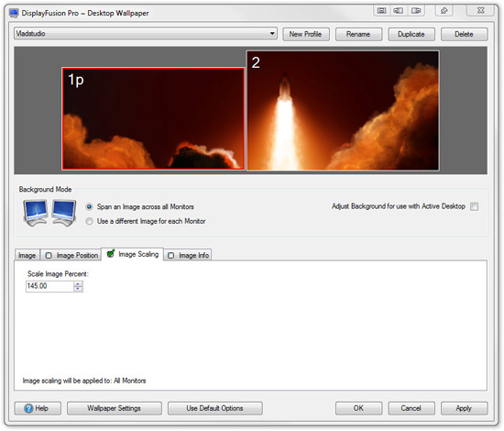Screen dimensions: 504x431
Task: Click the first DisplayFusion title bar button icon
Action: pyautogui.click(x=381, y=11)
